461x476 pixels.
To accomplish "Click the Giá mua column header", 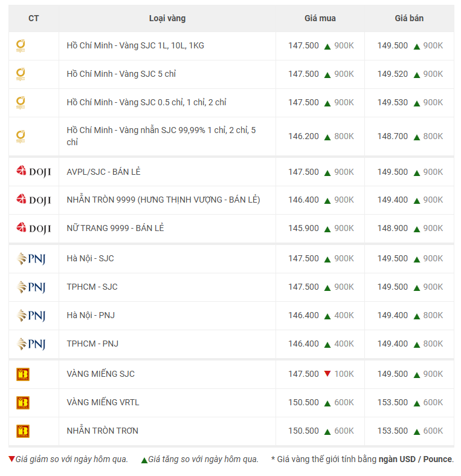I will pos(320,18).
